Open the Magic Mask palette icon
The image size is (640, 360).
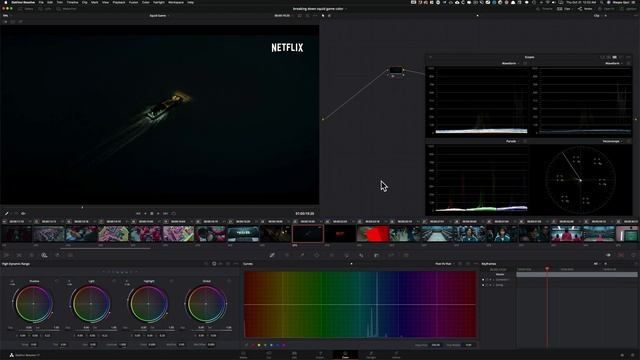click(347, 255)
